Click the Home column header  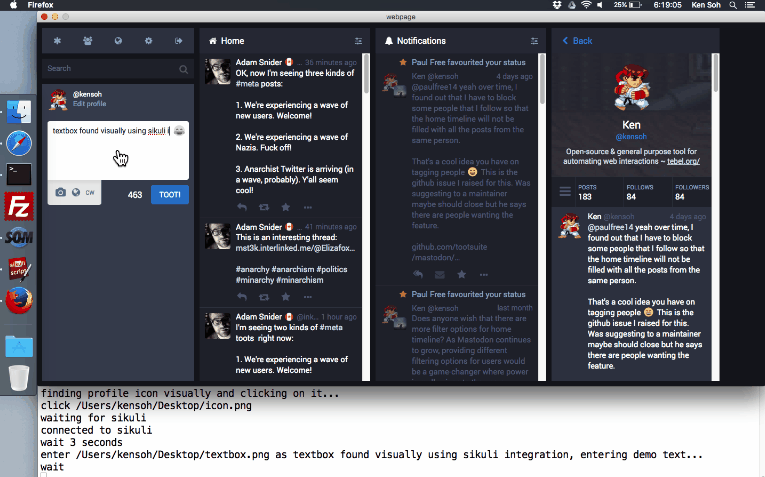click(x=284, y=41)
